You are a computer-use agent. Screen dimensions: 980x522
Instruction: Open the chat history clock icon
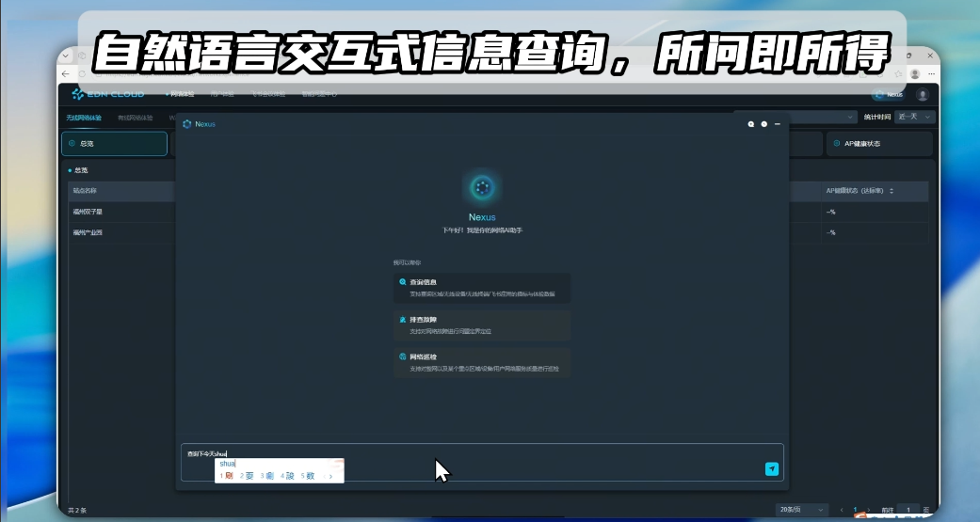[x=763, y=124]
